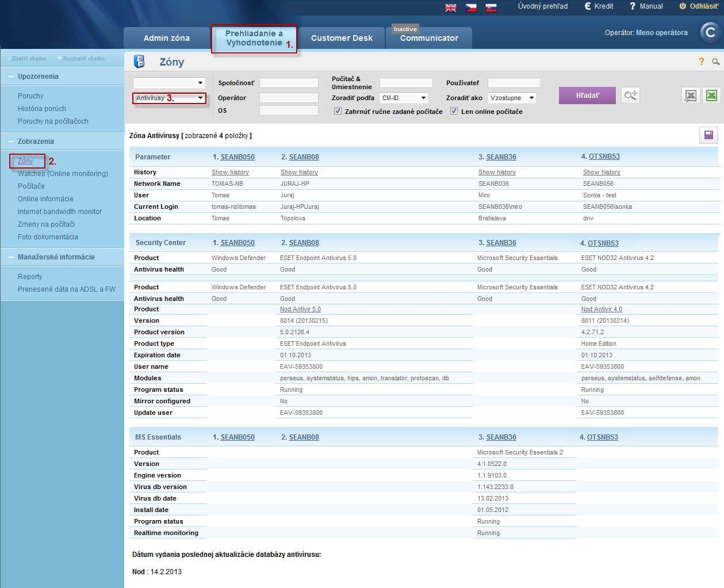Open Internet bandwidth monitor in sidebar

(60, 212)
